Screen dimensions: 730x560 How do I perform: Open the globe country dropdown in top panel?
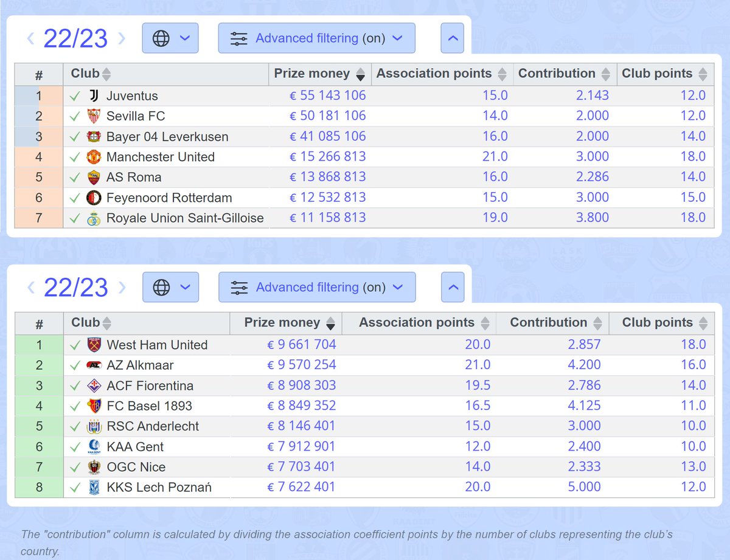pos(170,38)
